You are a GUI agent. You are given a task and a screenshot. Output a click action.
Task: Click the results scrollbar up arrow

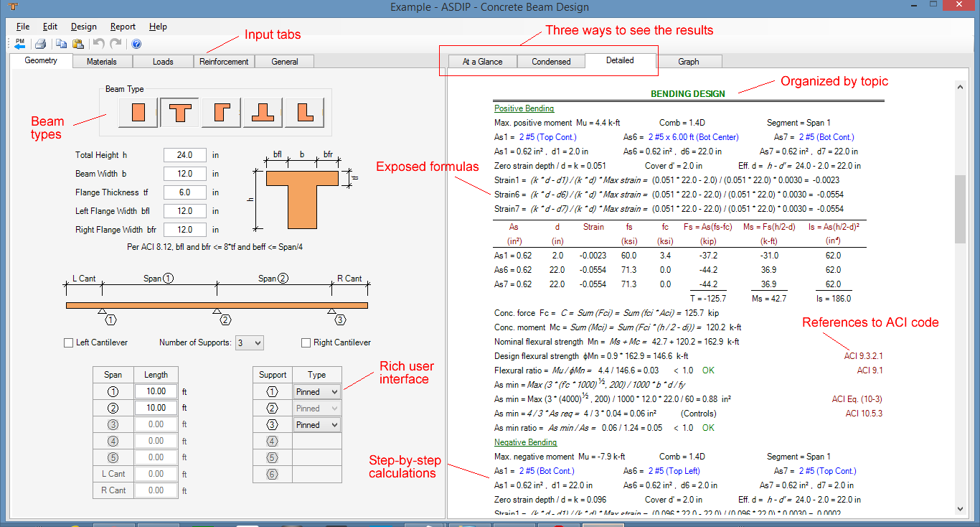tap(960, 87)
